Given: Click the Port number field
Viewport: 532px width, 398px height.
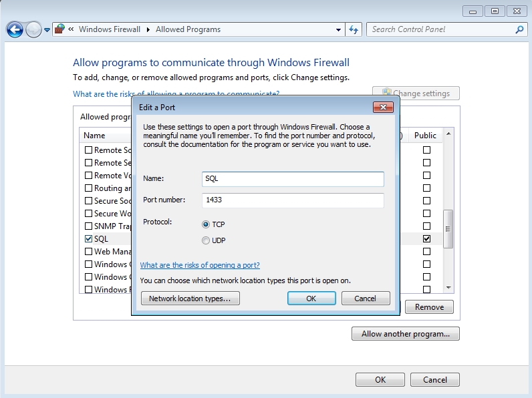Looking at the screenshot, I should coord(293,200).
